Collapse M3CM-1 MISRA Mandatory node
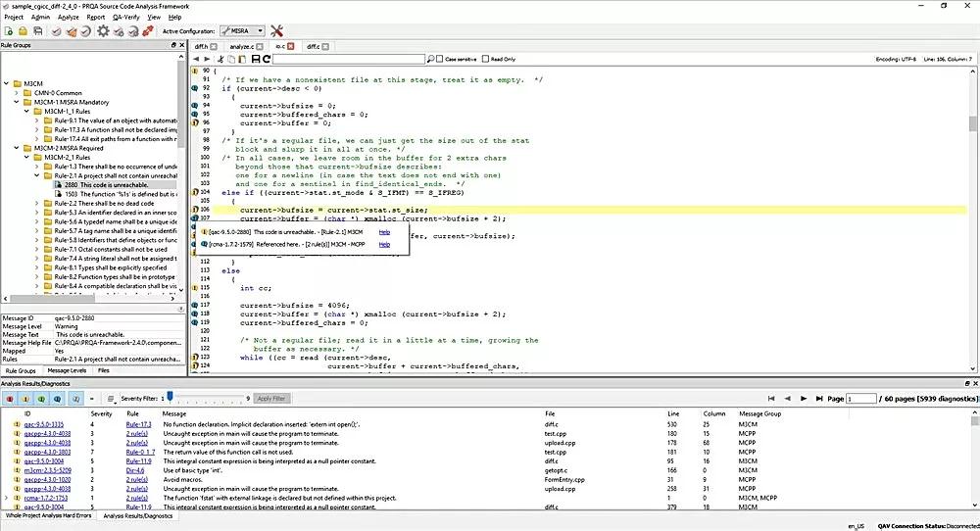 coord(17,102)
